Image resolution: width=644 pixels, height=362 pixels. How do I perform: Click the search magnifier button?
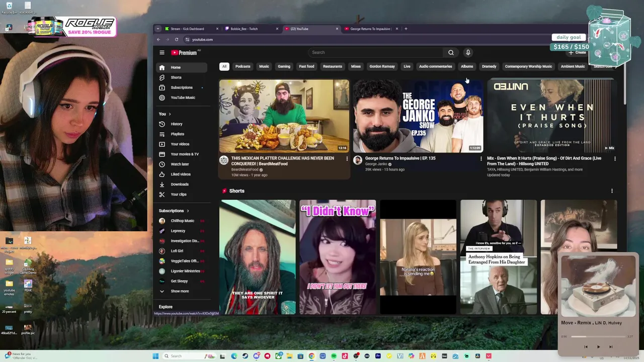(x=451, y=52)
